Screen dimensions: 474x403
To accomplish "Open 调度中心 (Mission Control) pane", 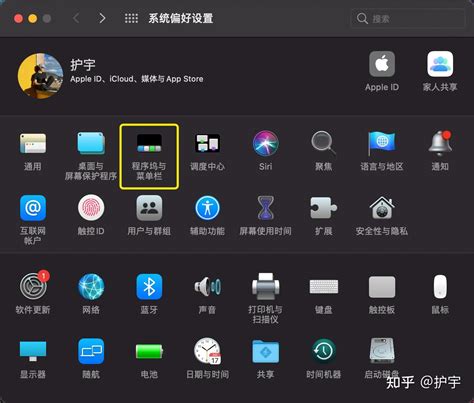I will tap(207, 143).
